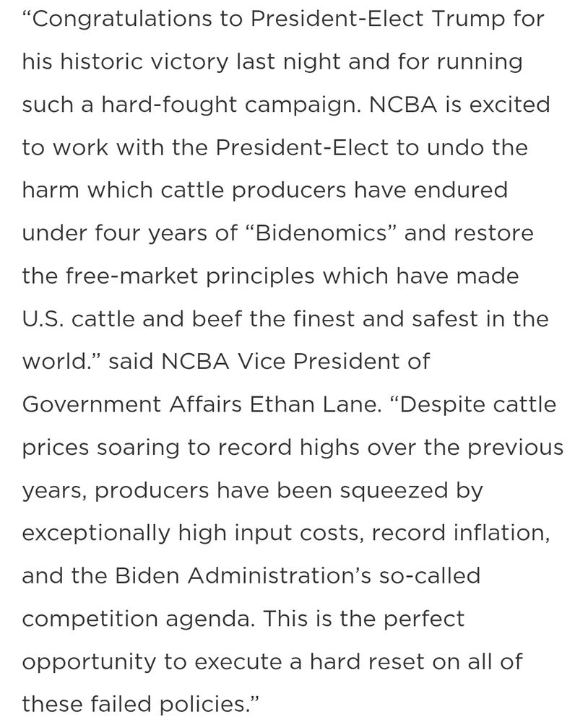The image size is (588, 722).
Task: Click the word "Bidenomics" in quotes
Action: pyautogui.click(x=320, y=233)
